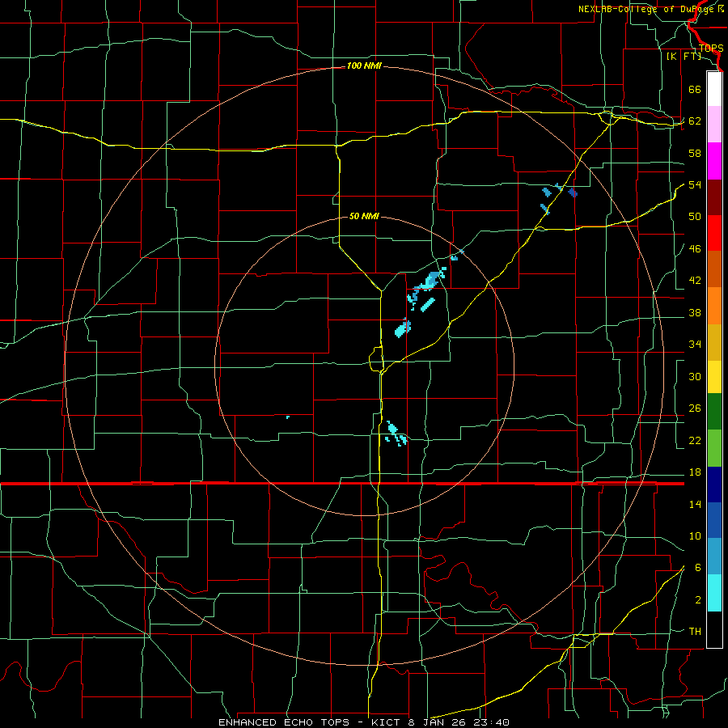The image size is (728, 728).
Task: Click the '66' scale label
Action: tap(695, 90)
